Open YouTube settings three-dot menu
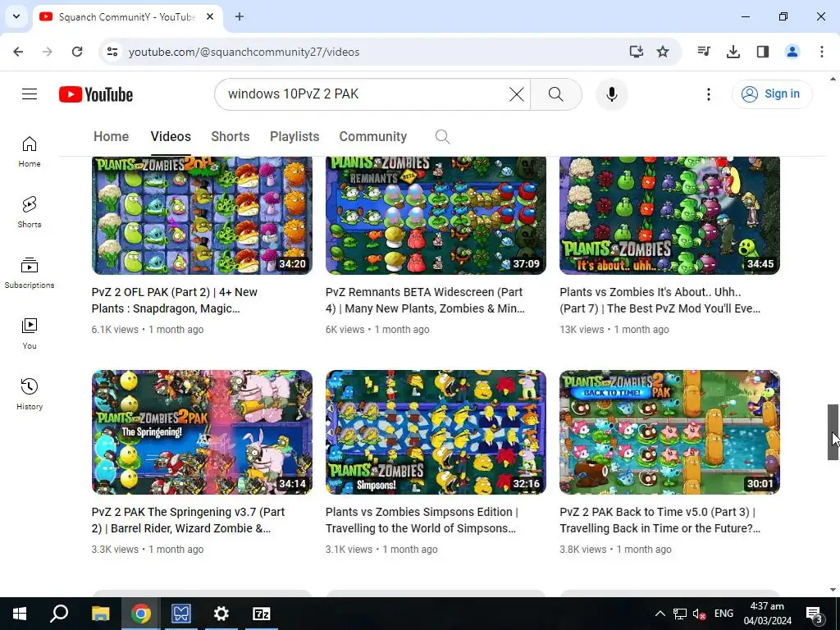 (x=708, y=94)
